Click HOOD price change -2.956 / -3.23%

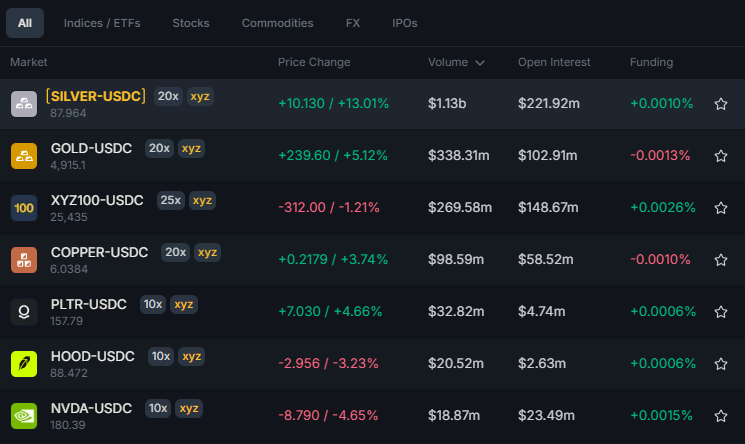[x=328, y=364]
